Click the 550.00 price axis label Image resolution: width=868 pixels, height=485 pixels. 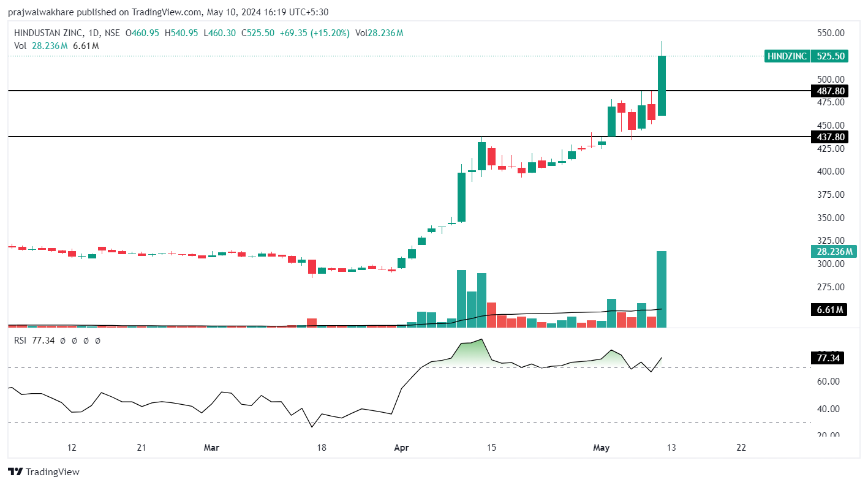pos(831,33)
